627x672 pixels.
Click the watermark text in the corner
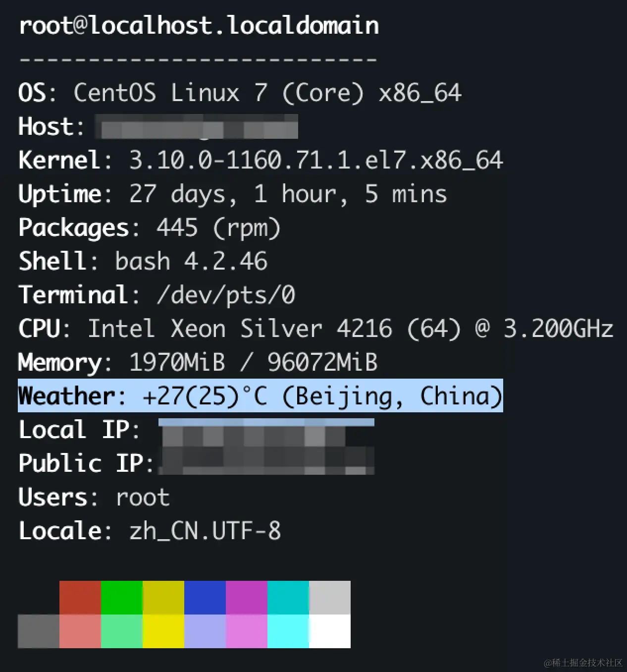pos(583,663)
